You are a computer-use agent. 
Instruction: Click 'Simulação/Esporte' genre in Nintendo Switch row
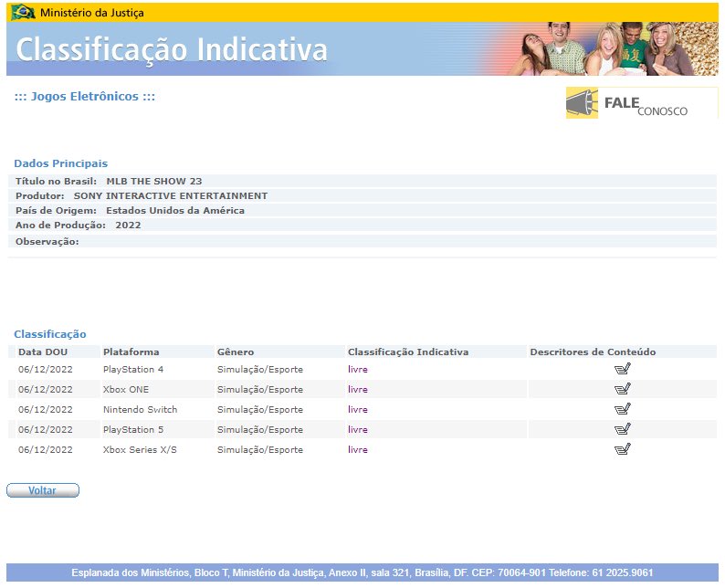point(260,410)
